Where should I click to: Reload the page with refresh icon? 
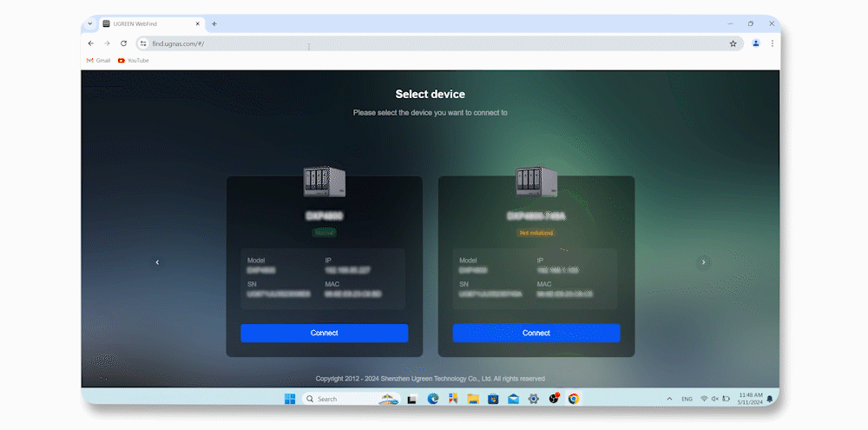(x=123, y=43)
